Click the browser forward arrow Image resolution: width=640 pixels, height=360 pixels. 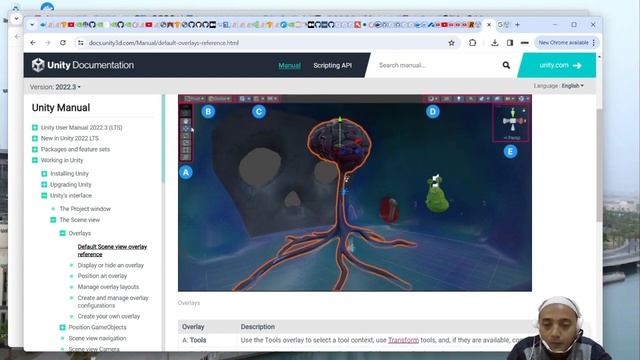click(x=48, y=42)
